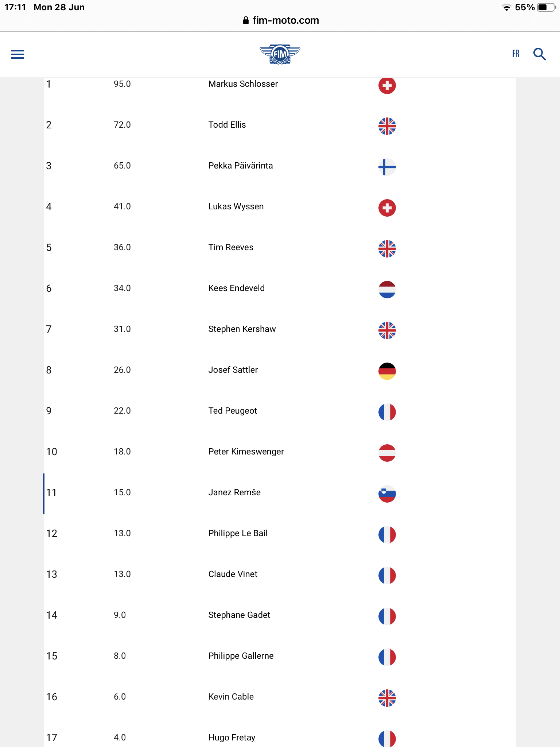Click the Slovenian flag beside Janez Remše

[387, 494]
